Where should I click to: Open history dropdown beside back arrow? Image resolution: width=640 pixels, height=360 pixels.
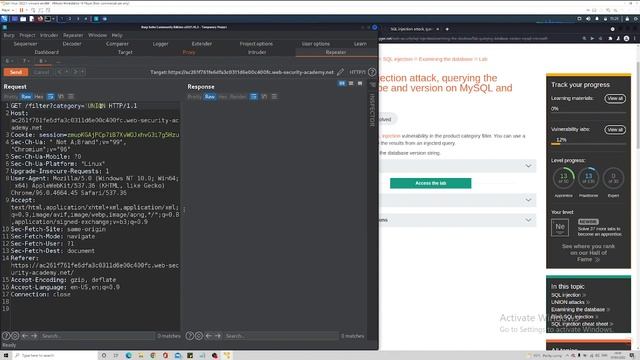pyautogui.click(x=67, y=72)
